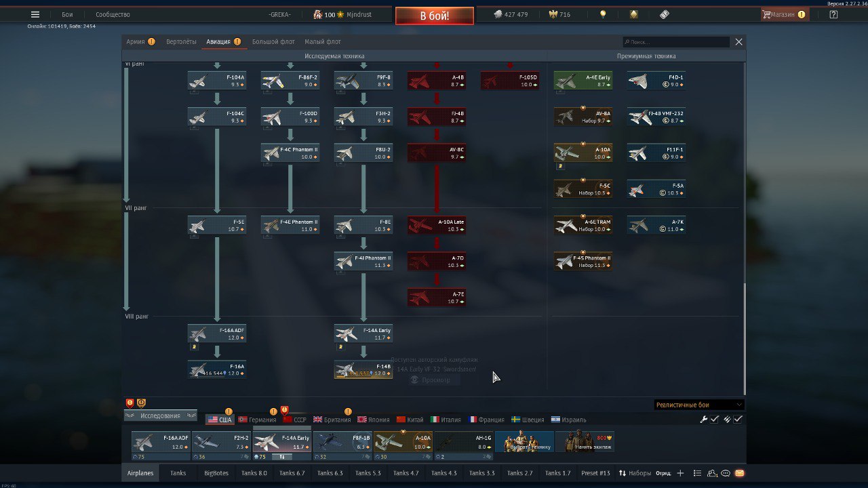Toggle the checkbox next to ammo refill icon

coord(738,420)
